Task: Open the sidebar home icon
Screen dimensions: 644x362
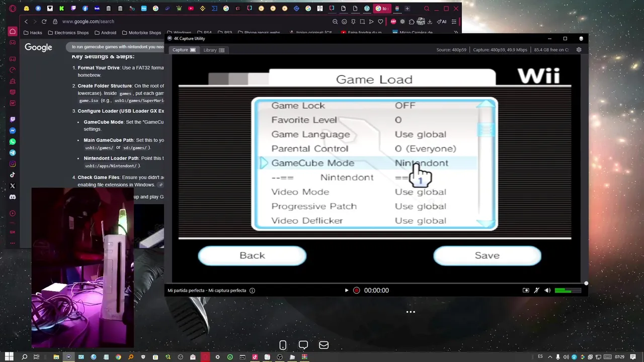Action: (13, 32)
